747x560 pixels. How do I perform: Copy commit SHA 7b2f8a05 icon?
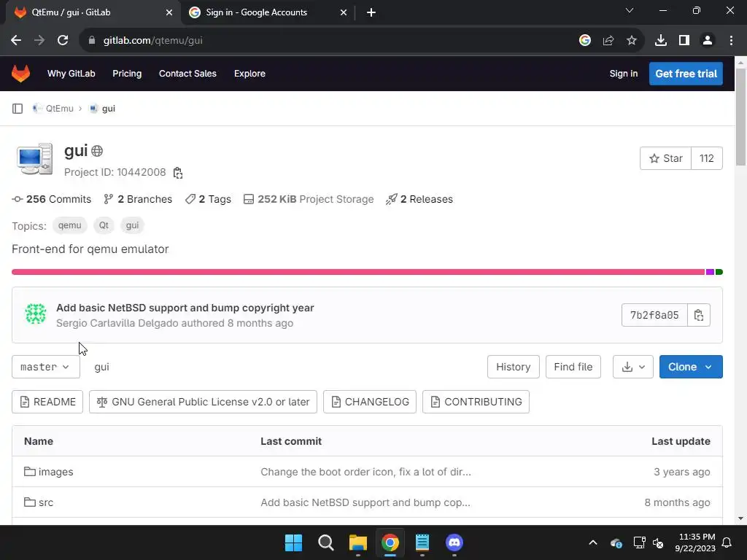(x=699, y=315)
